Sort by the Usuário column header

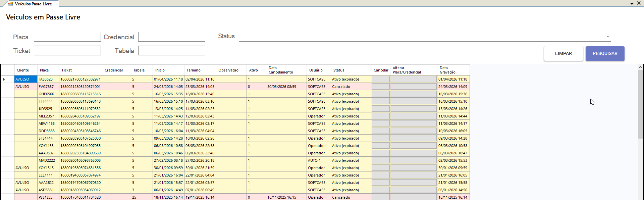tap(319, 70)
